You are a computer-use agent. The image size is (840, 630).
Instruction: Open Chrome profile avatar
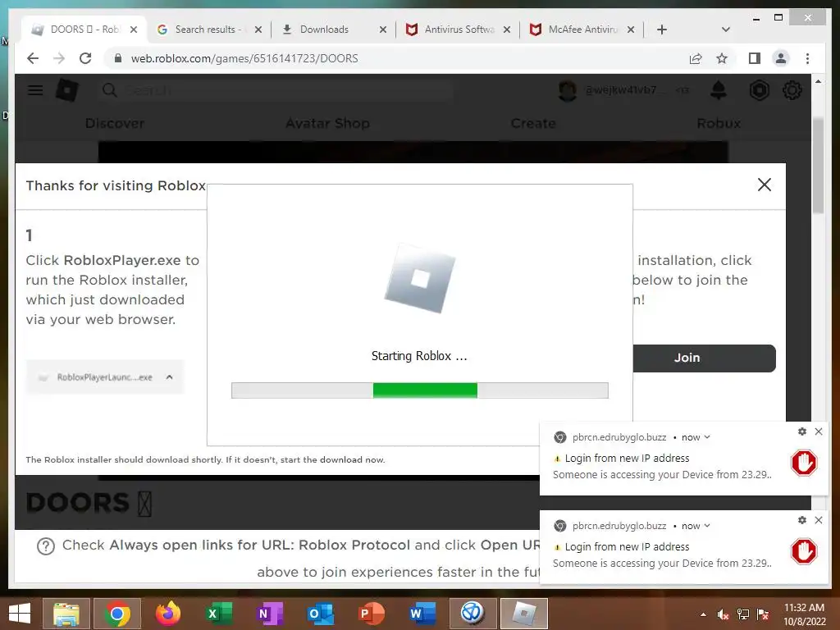pyautogui.click(x=781, y=58)
